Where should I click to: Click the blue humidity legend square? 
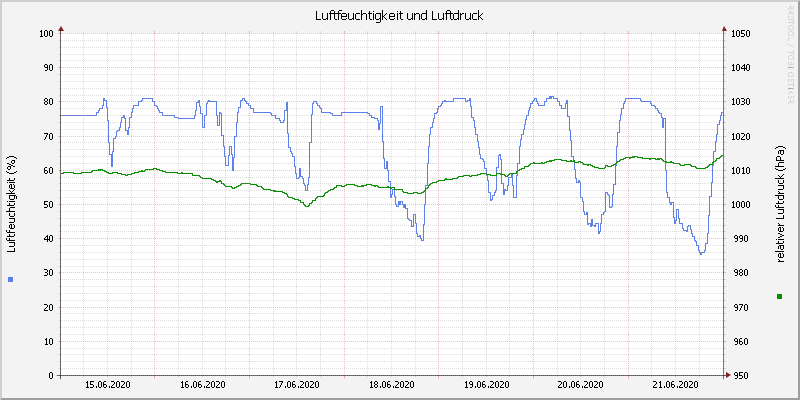11,279
